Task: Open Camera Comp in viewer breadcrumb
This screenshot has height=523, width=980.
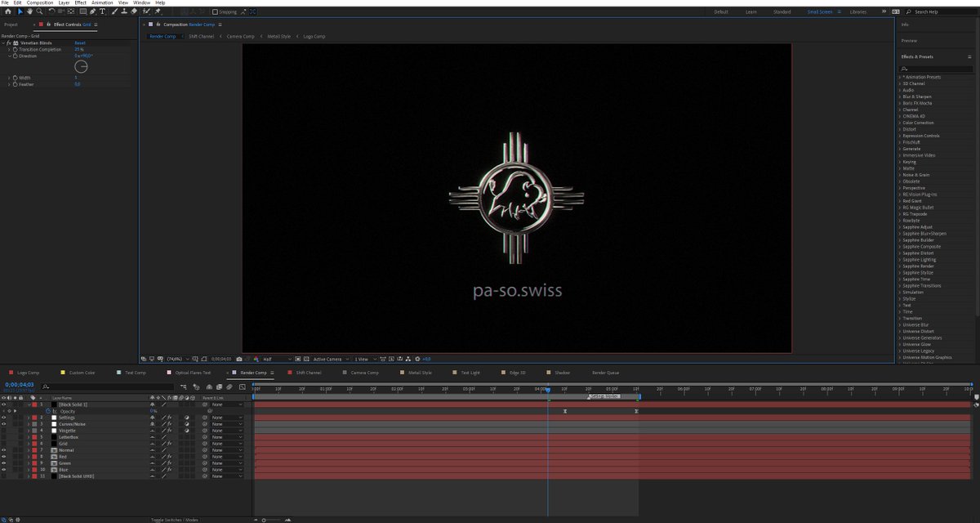Action: (240, 36)
